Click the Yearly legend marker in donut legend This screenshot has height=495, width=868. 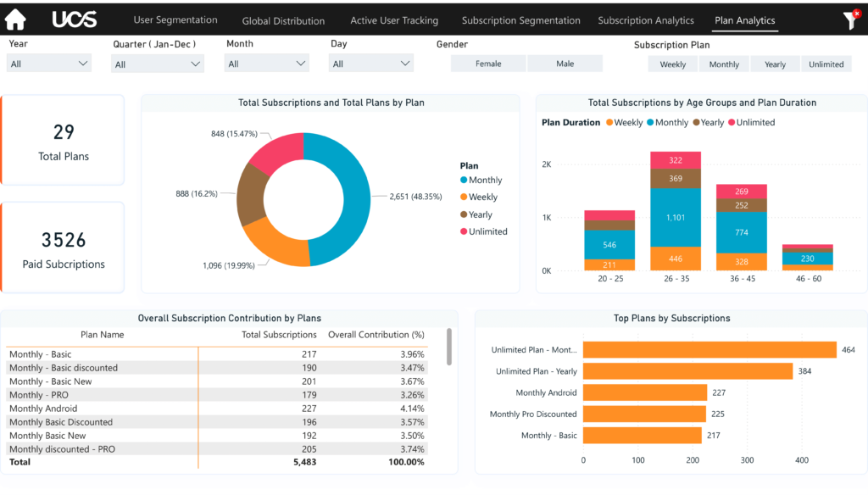tap(464, 215)
